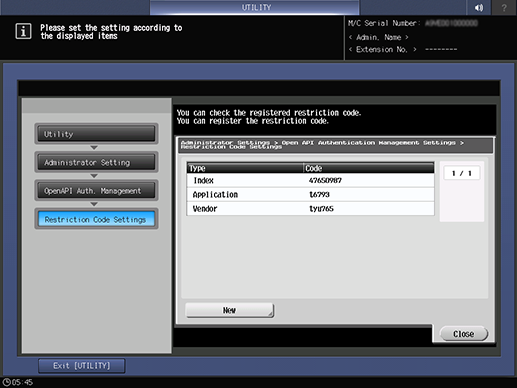Image resolution: width=517 pixels, height=388 pixels.
Task: Click the clock icon in status bar
Action: click(x=6, y=382)
